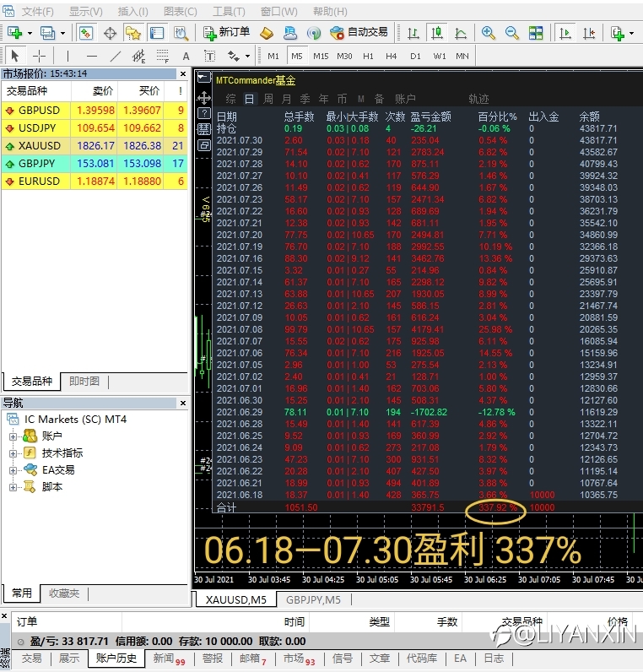The width and height of the screenshot is (643, 672).
Task: Open the virtual hosting cloud icon
Action: [290, 33]
